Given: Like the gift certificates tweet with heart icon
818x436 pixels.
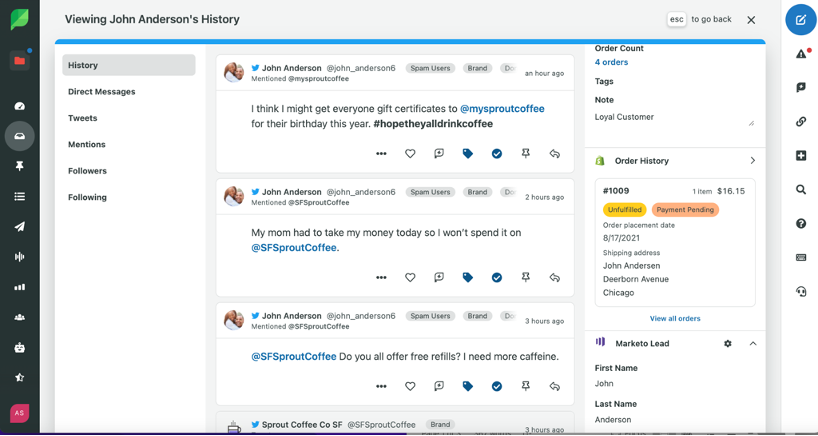Looking at the screenshot, I should [410, 154].
